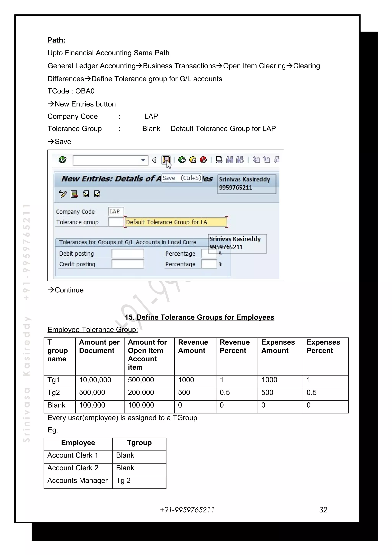Screen dimensions: 392x555
Task: Click the Delete entry icon
Action: (74, 194)
